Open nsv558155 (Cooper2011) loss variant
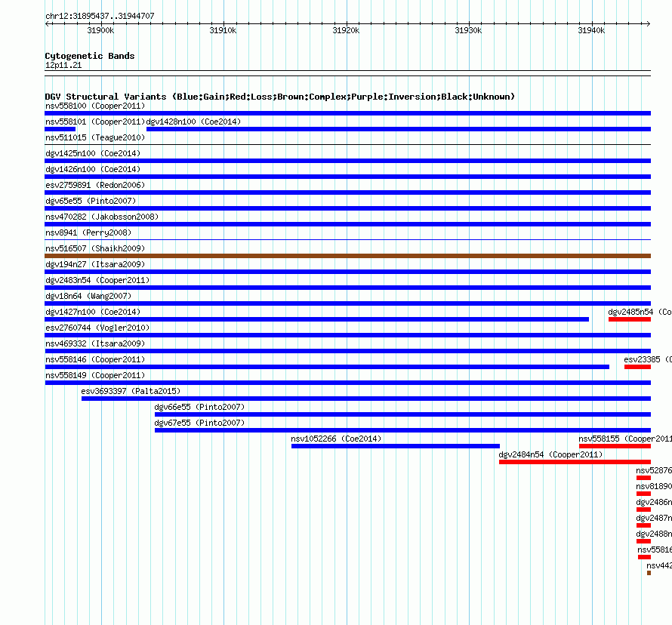 coord(625,439)
